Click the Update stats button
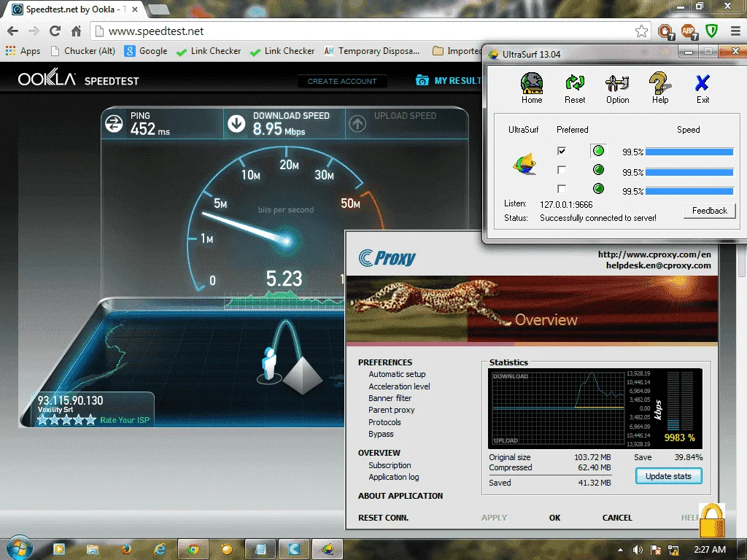This screenshot has width=747, height=560. coord(668,476)
